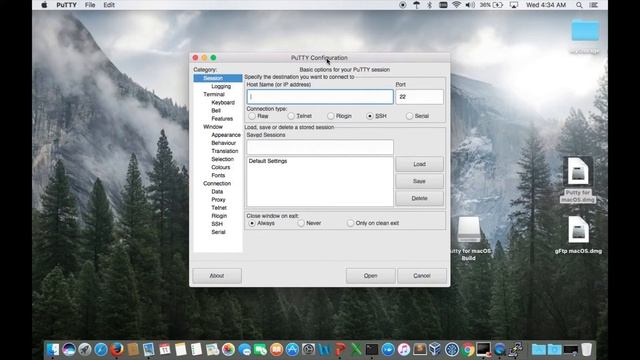Open Calendar icon in the dock

(x=164, y=349)
